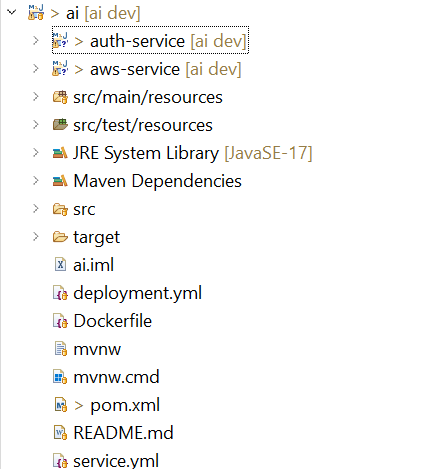This screenshot has width=424, height=469.
Task: Select the "ai.iml" file name
Action: [x=93, y=265]
